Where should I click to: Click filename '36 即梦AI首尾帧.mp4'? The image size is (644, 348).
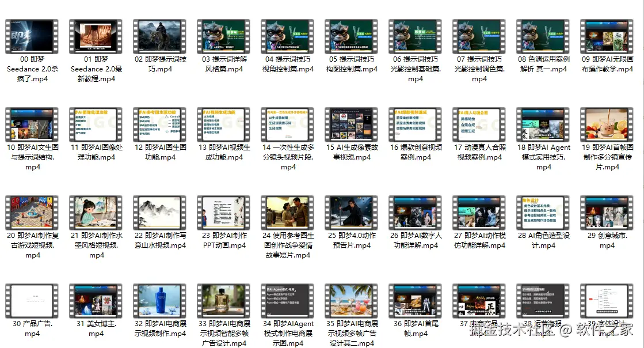[x=416, y=328]
